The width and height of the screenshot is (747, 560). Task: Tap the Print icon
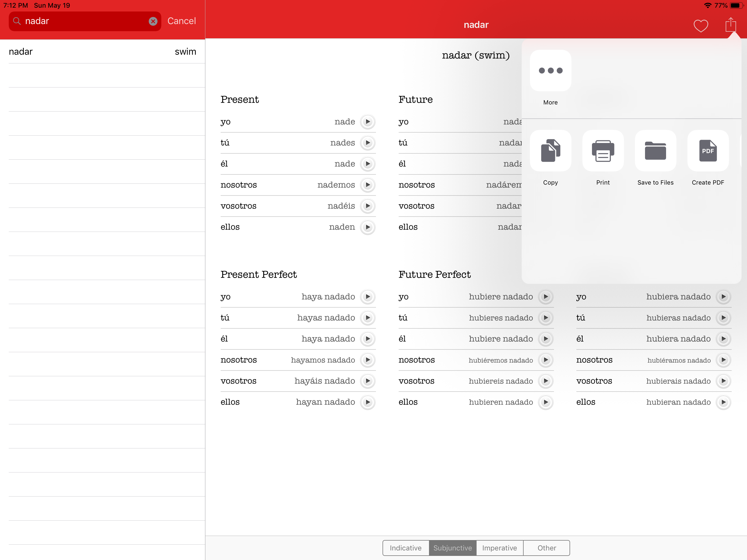tap(603, 151)
